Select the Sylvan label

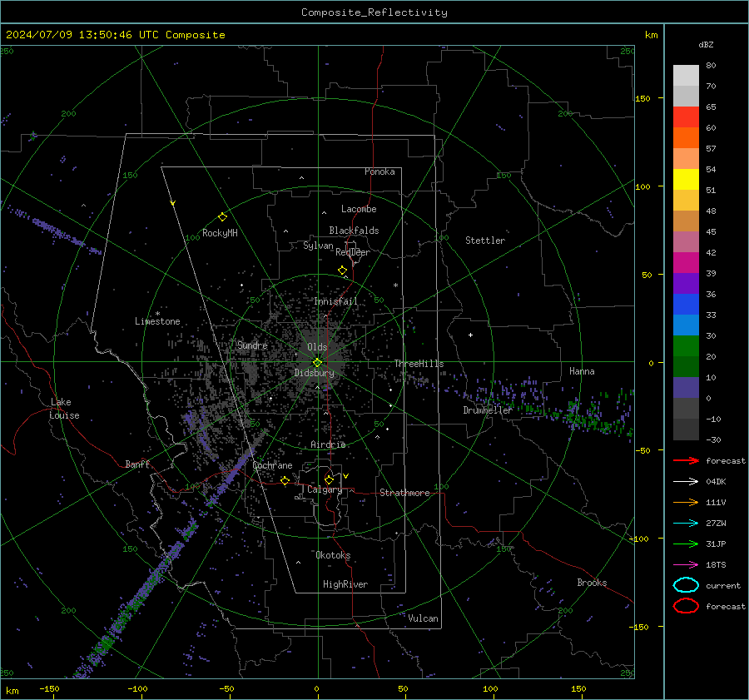coord(318,246)
